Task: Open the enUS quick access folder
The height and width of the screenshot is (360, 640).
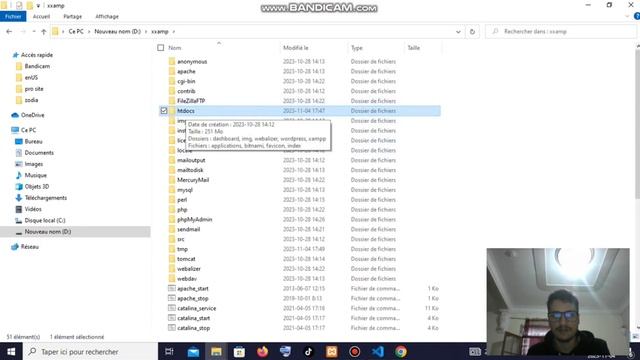Action: pos(31,78)
